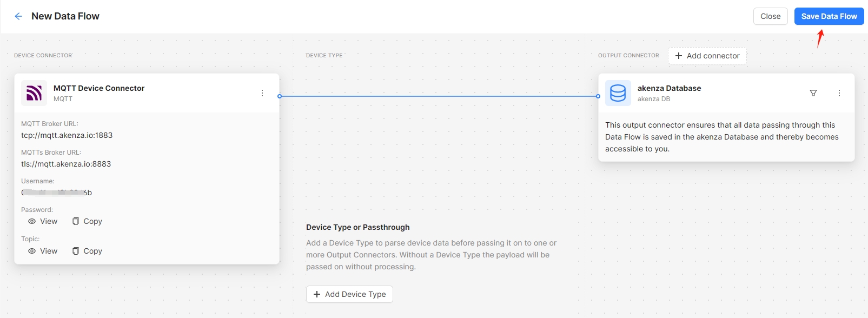Click the connection node on akenza Database
868x318 pixels.
tap(598, 96)
